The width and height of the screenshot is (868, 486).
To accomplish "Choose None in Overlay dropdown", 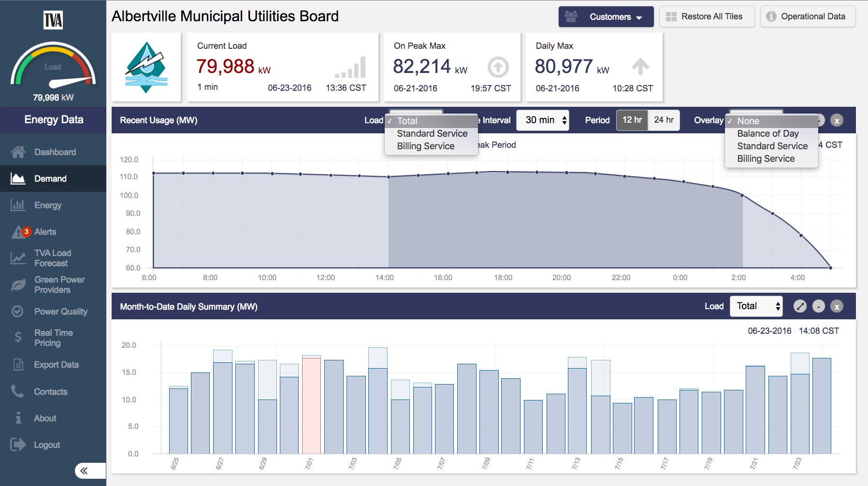I will [771, 121].
